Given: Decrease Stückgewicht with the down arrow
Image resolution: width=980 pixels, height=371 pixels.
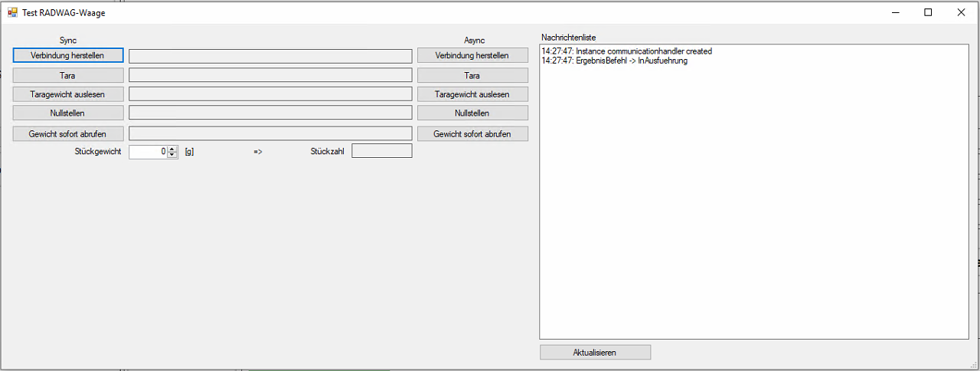Looking at the screenshot, I should pyautogui.click(x=172, y=155).
